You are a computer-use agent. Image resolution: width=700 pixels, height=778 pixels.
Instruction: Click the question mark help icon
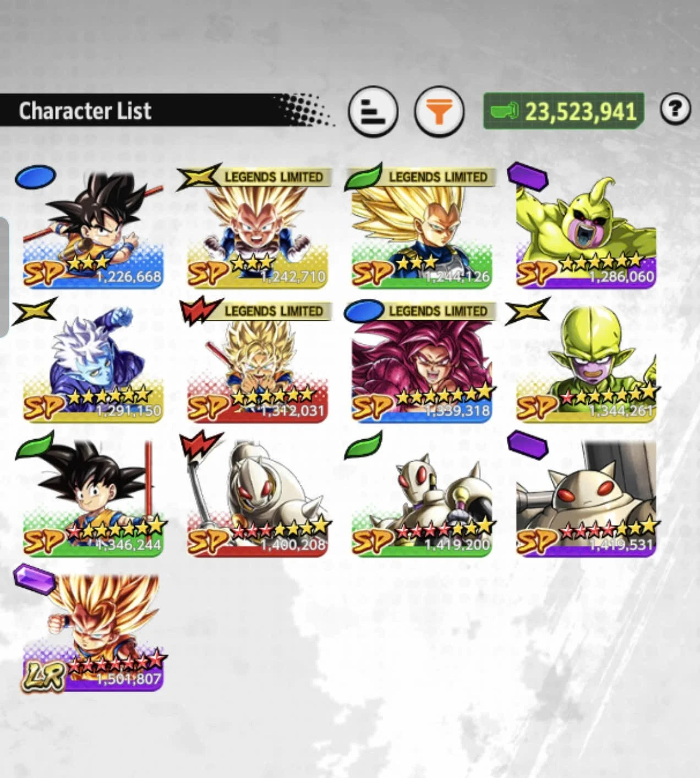[x=675, y=109]
